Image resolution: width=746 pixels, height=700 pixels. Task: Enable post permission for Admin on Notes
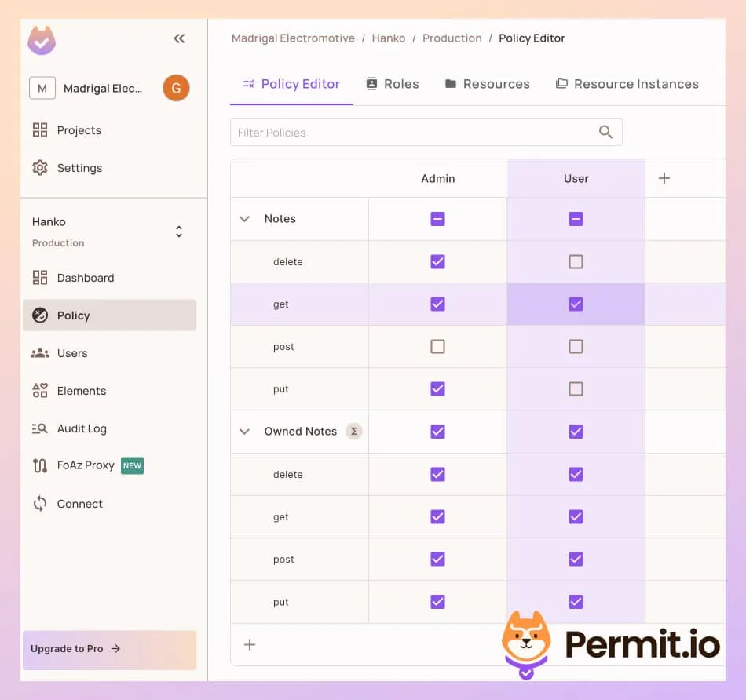coord(437,346)
